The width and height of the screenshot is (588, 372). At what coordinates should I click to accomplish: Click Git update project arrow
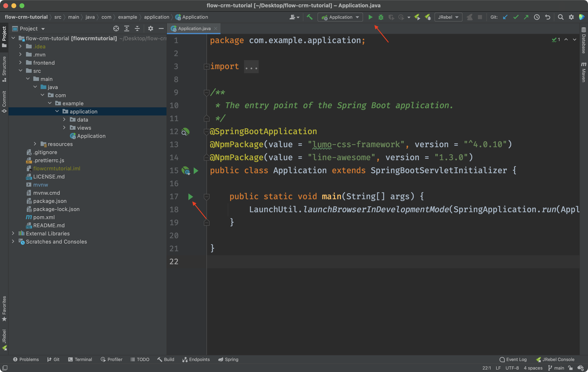[x=505, y=17]
